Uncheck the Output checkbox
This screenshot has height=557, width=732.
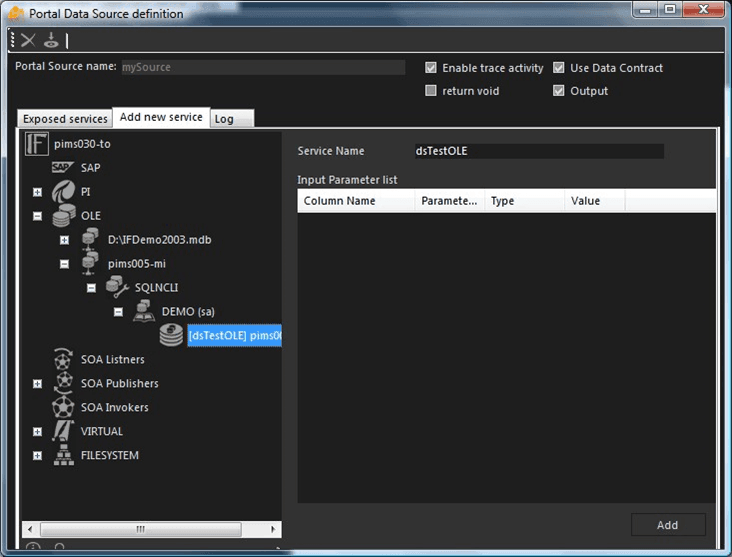point(558,91)
